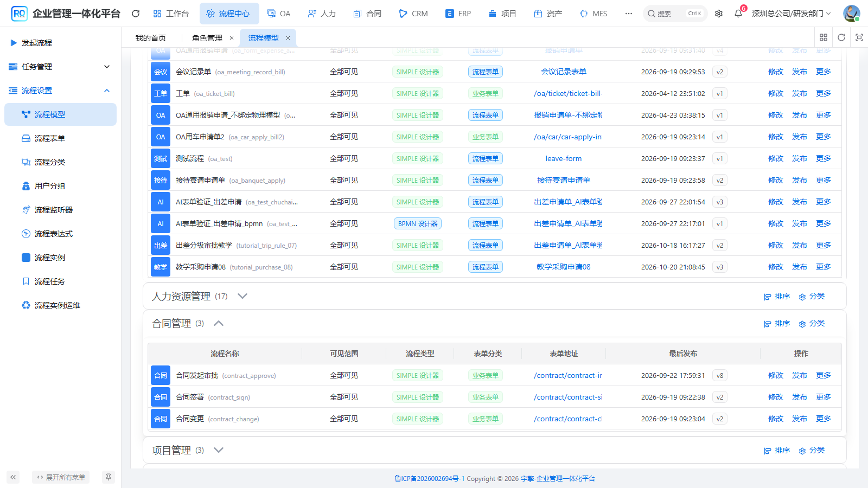Select 流程表单 in sidebar
Viewport: 868px width, 488px height.
click(60, 138)
